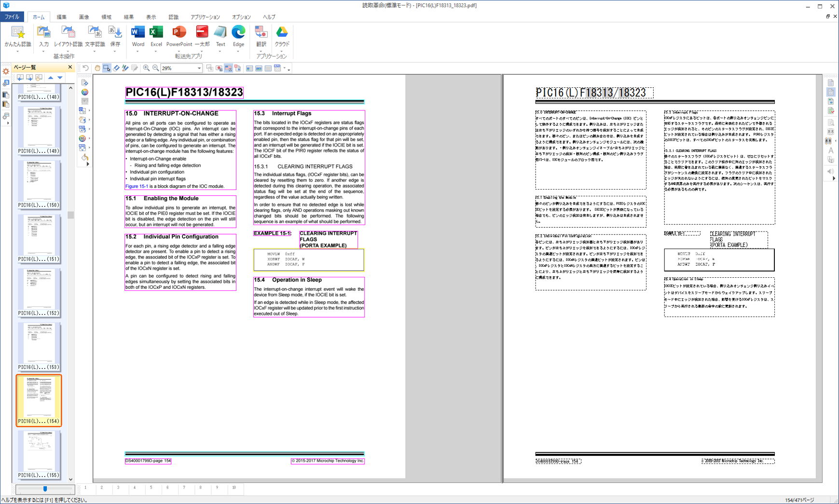
Task: Click the undo arrow icon
Action: coord(85,68)
